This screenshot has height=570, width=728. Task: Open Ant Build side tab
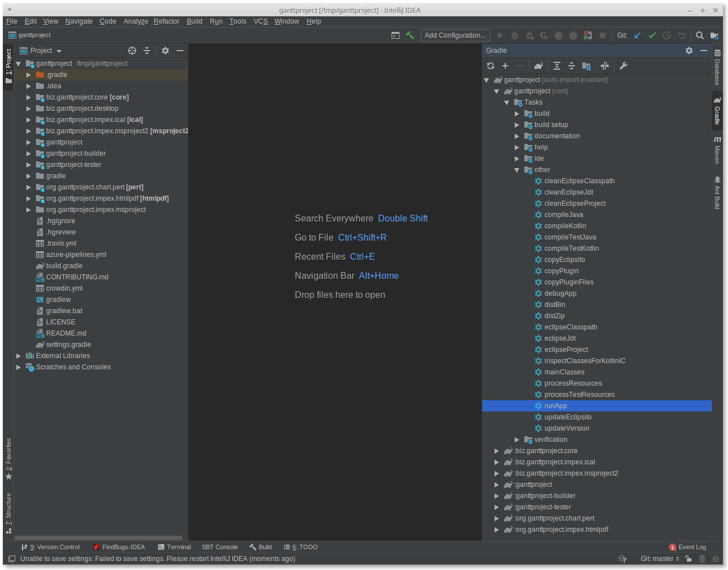[x=717, y=193]
